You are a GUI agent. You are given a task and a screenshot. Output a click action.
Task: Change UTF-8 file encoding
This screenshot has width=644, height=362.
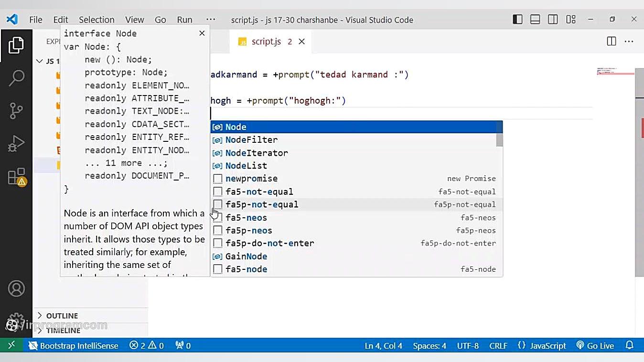[x=468, y=345]
